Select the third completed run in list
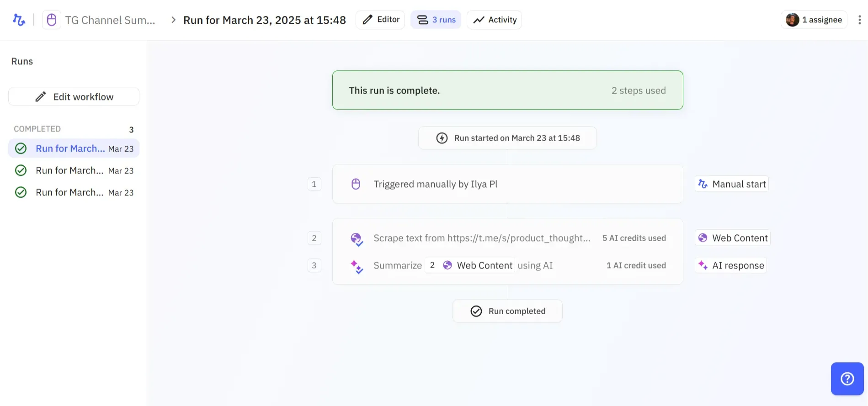Image resolution: width=868 pixels, height=406 pixels. [x=74, y=193]
